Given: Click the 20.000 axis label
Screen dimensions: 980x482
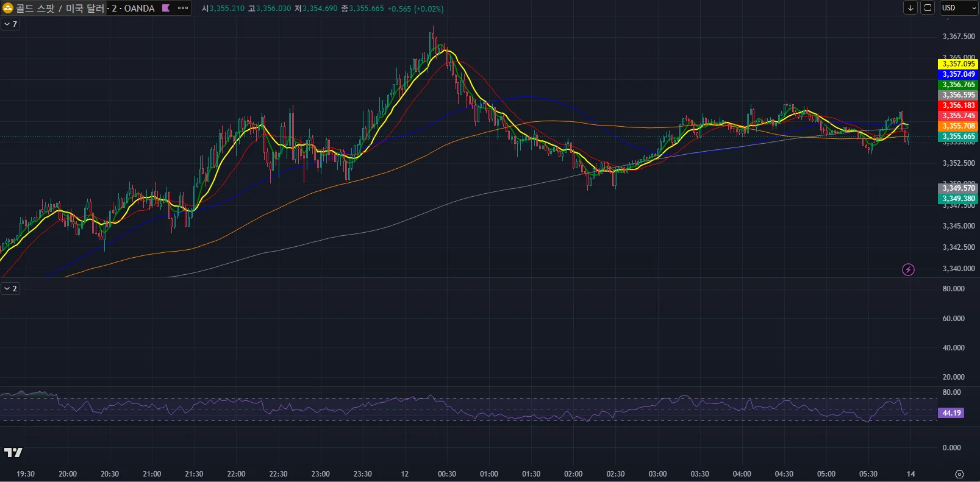Looking at the screenshot, I should 954,377.
